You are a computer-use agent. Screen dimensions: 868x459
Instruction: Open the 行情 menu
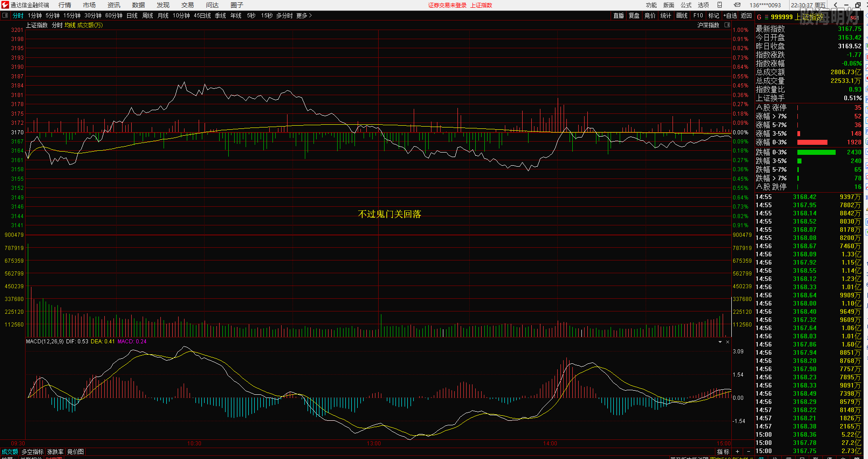click(x=65, y=5)
